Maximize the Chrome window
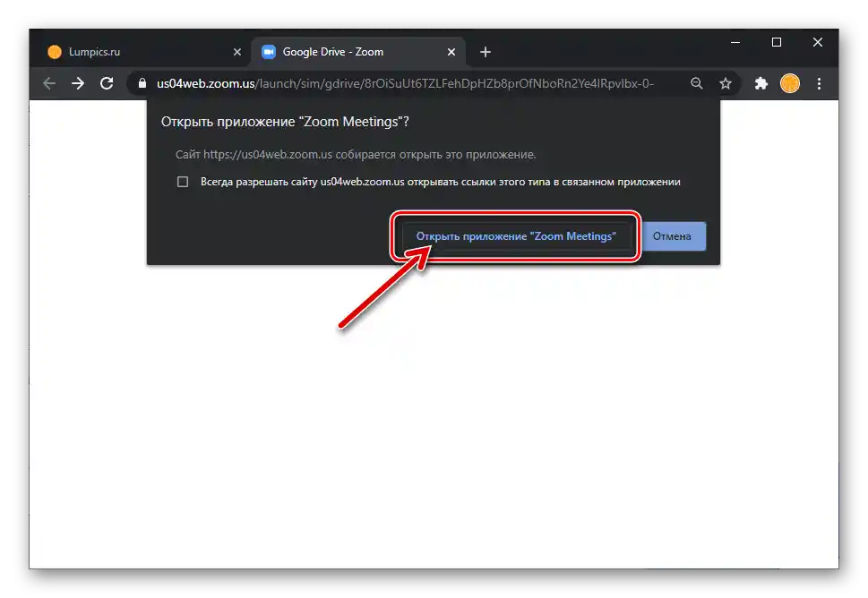The width and height of the screenshot is (868, 598). [x=777, y=42]
